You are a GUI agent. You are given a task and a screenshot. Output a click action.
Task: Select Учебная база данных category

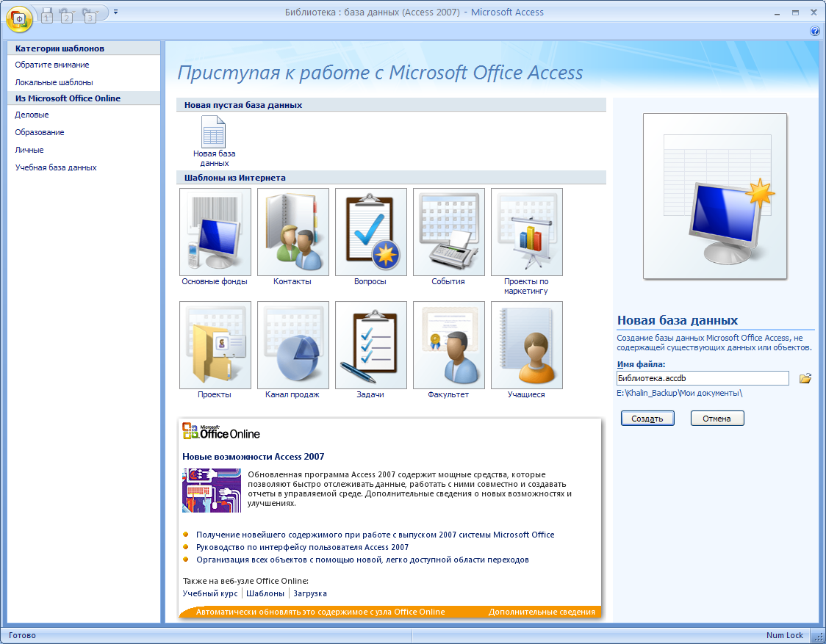[56, 167]
